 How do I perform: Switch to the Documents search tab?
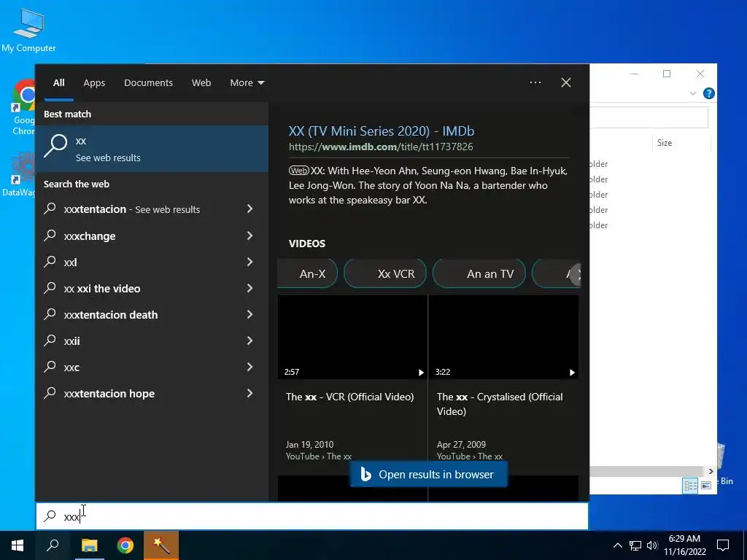pyautogui.click(x=148, y=83)
